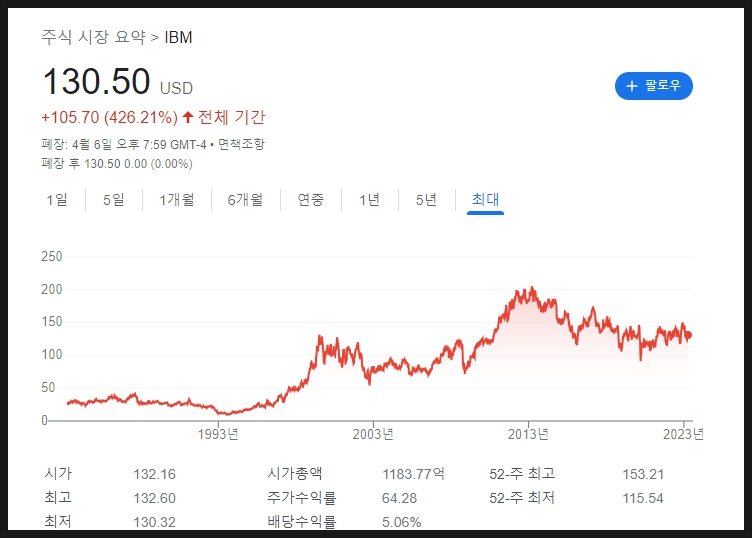Select the 1일 time range tab
Viewport: 752px width, 538px height.
tap(57, 199)
